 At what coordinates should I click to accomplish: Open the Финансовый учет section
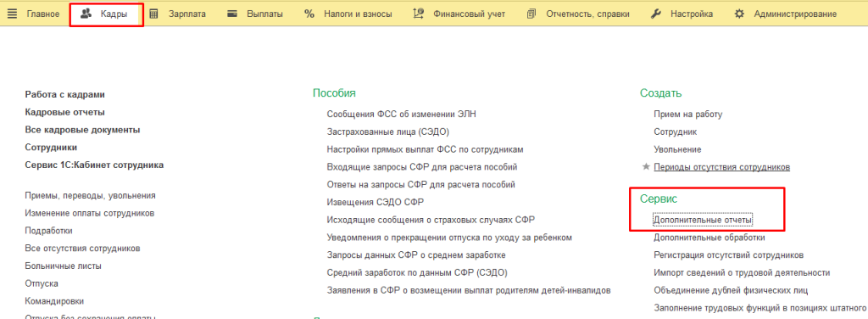click(x=469, y=14)
